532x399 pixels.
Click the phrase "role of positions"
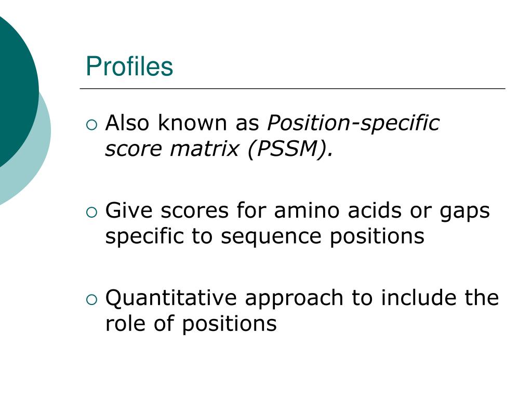[x=191, y=324]
